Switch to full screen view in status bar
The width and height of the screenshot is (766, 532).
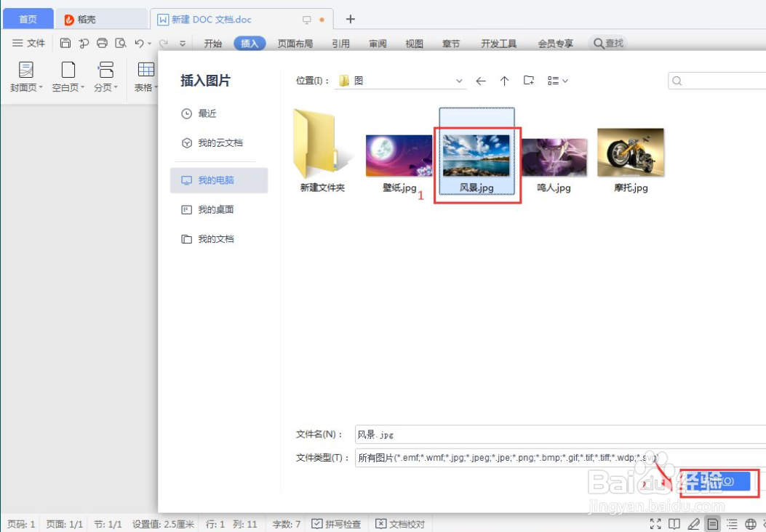[x=655, y=523]
